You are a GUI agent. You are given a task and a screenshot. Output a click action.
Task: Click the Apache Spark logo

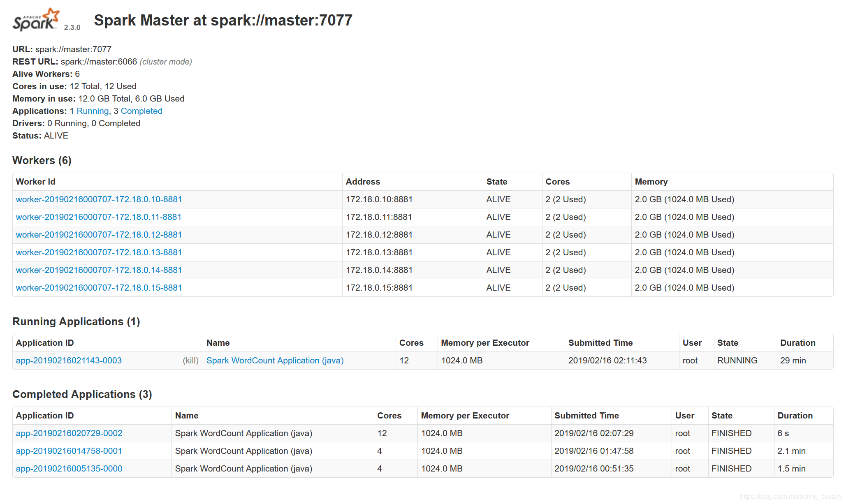[36, 20]
